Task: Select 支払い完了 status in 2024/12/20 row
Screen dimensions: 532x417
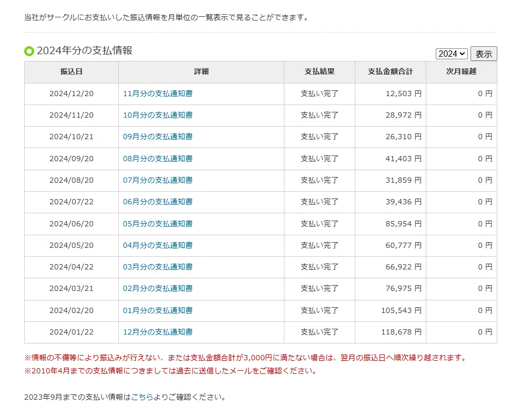Action: tap(320, 93)
